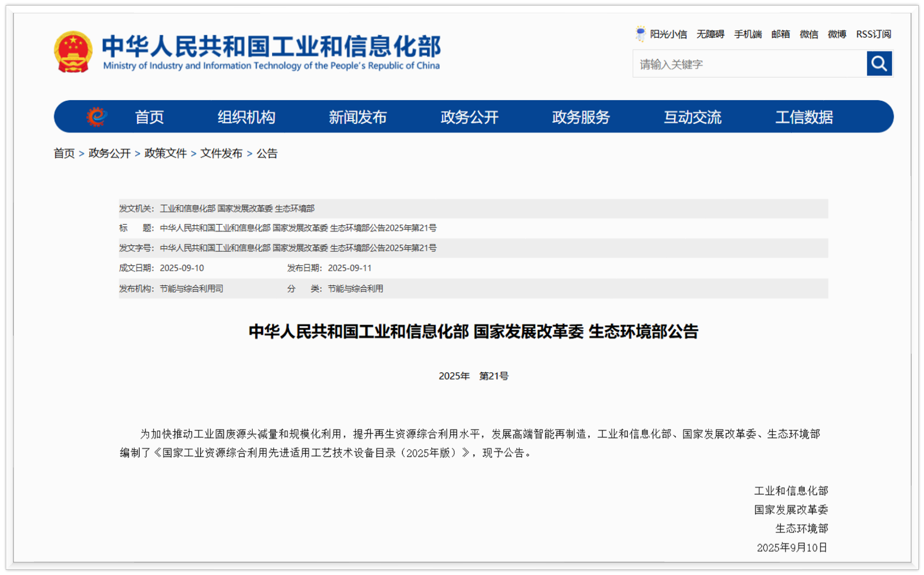
Task: Open the 微信 WeChat link
Action: tap(808, 34)
